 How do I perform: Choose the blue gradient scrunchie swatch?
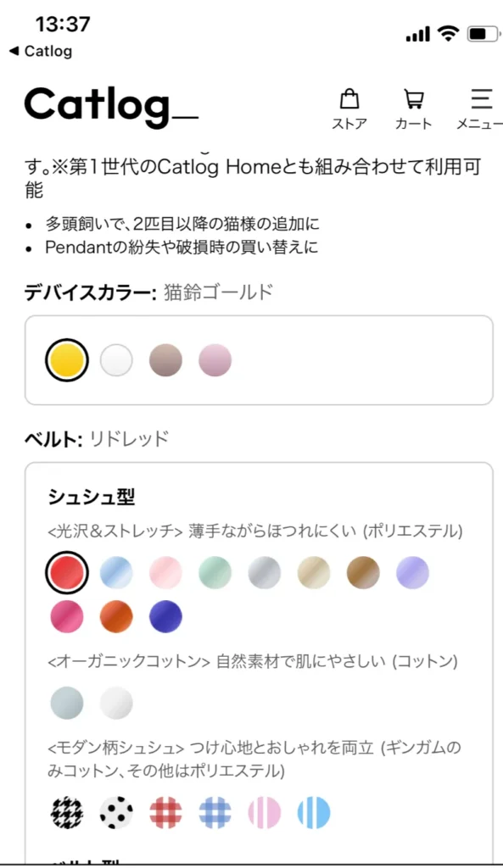(116, 571)
